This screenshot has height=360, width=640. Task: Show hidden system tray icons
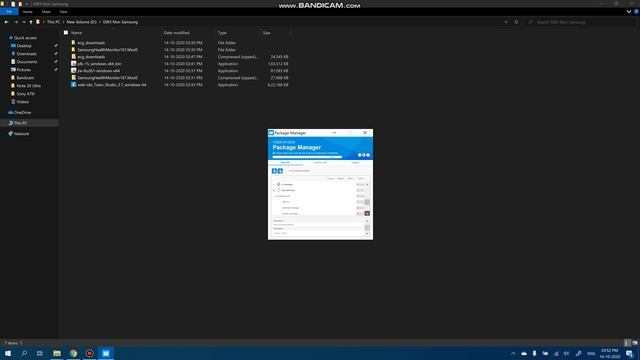point(513,353)
